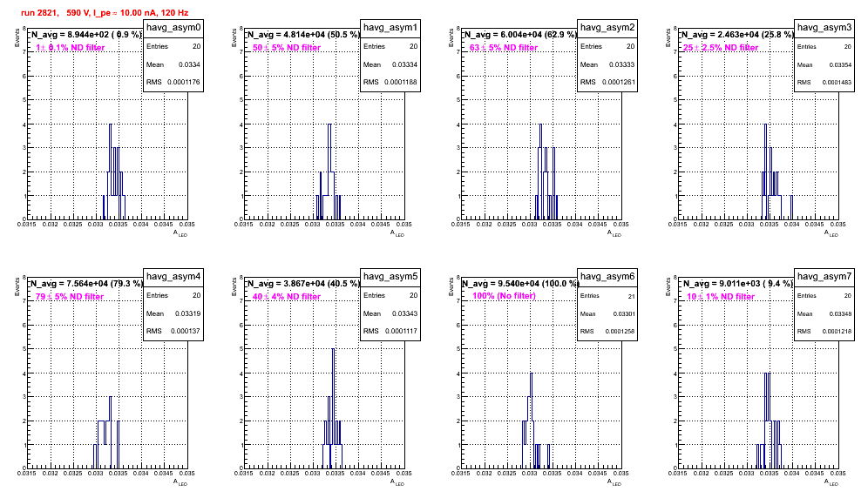Pick the magenta 40± 4% ND filter label
The height and width of the screenshot is (498, 868).
pyautogui.click(x=287, y=297)
